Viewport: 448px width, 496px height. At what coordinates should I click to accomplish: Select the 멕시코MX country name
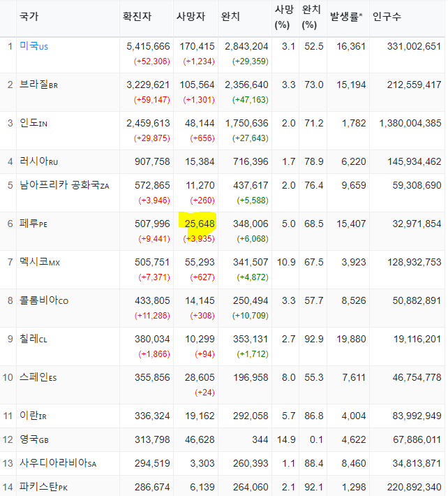(40, 262)
